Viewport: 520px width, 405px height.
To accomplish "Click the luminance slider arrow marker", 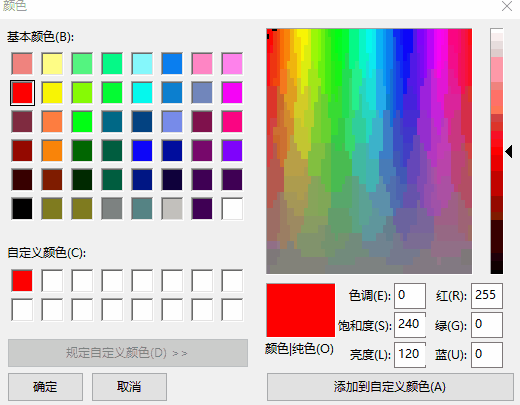I will tap(509, 151).
